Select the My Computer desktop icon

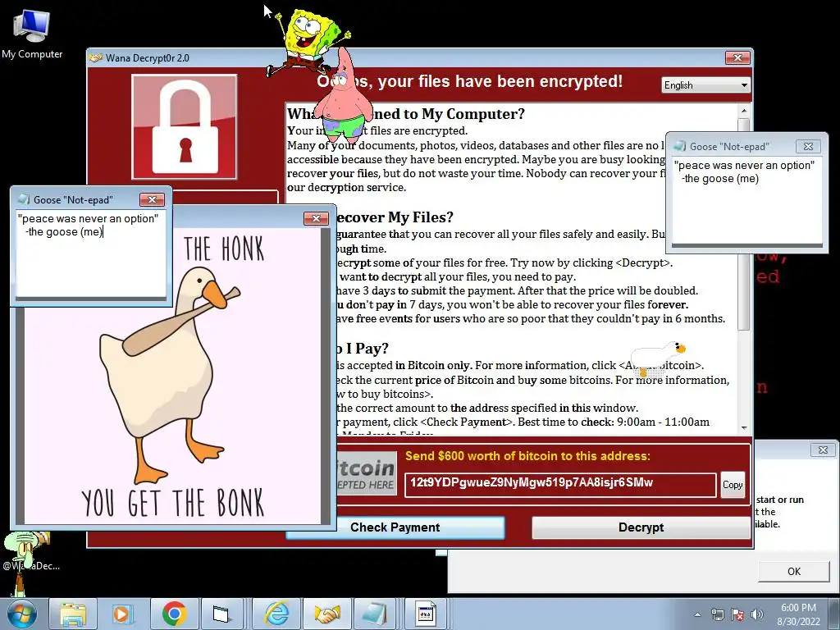tap(32, 33)
